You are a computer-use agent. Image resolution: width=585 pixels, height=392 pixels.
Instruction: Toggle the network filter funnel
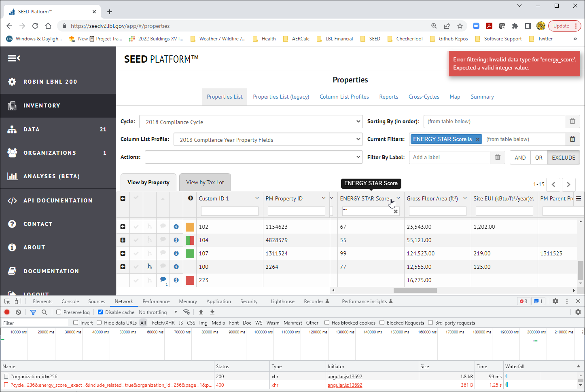tap(33, 312)
